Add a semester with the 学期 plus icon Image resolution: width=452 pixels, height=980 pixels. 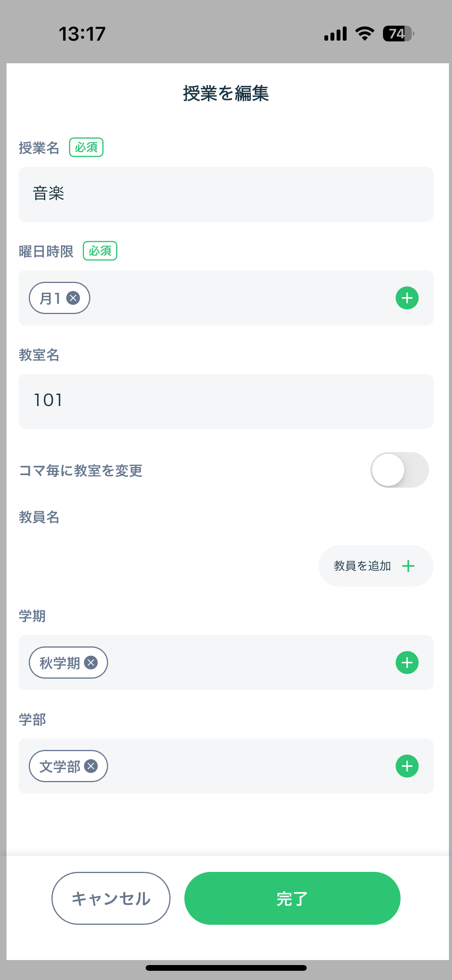(407, 663)
